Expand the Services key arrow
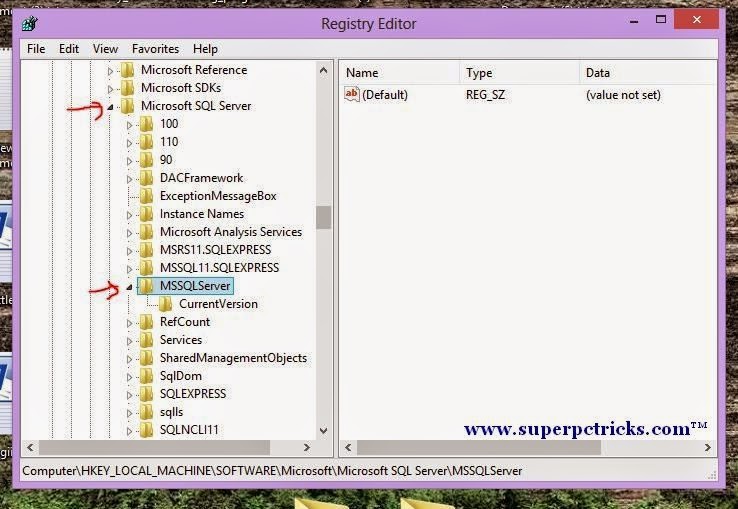 [129, 341]
